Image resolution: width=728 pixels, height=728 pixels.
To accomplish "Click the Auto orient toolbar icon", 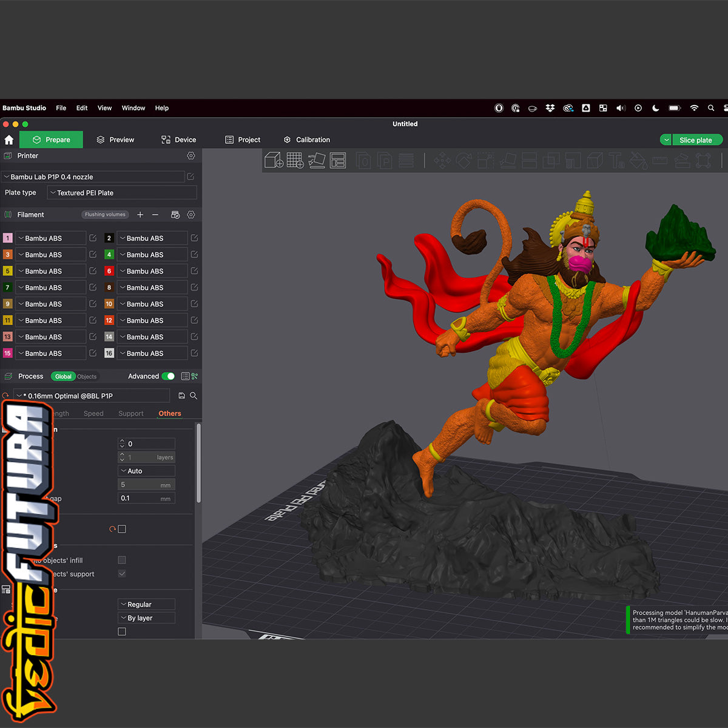I will pyautogui.click(x=316, y=160).
